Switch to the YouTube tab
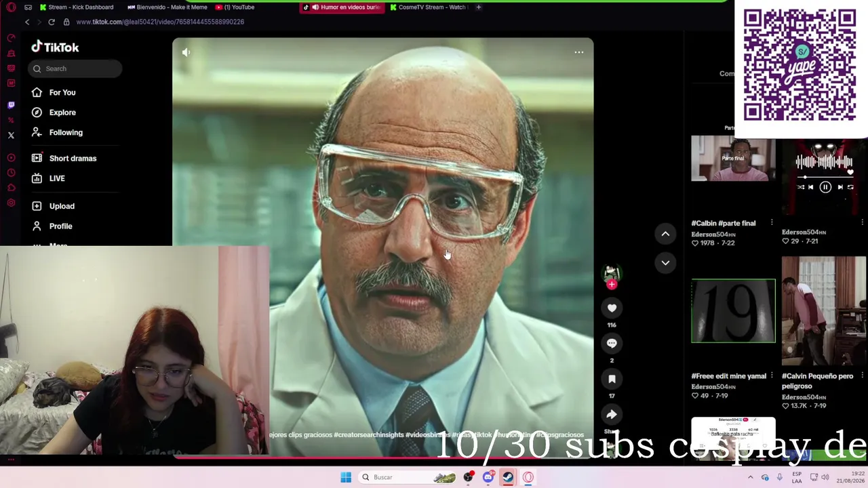Image resolution: width=868 pixels, height=488 pixels. coord(235,7)
